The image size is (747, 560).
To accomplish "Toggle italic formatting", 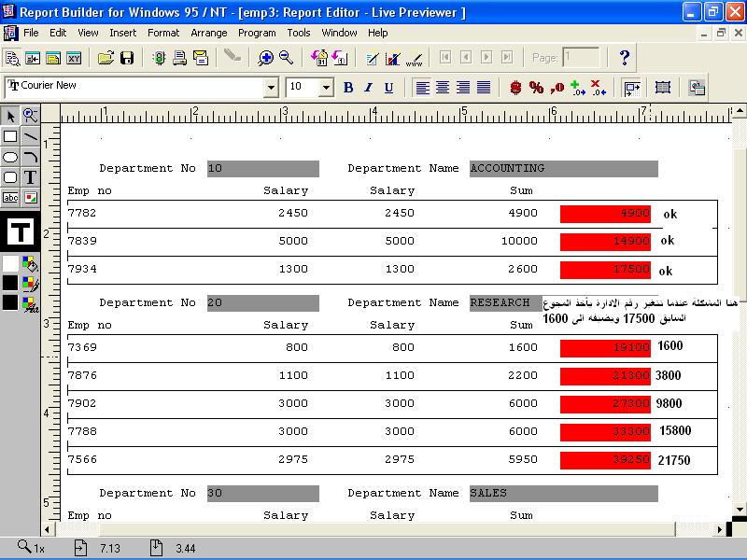I will (x=368, y=88).
